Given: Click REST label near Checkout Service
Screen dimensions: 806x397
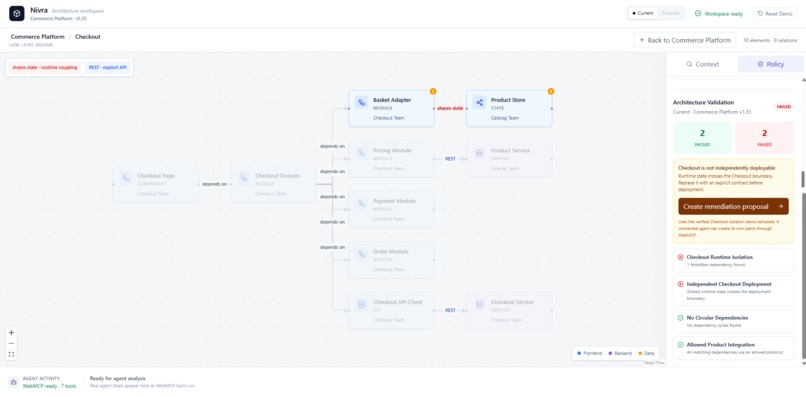Looking at the screenshot, I should click(x=450, y=310).
